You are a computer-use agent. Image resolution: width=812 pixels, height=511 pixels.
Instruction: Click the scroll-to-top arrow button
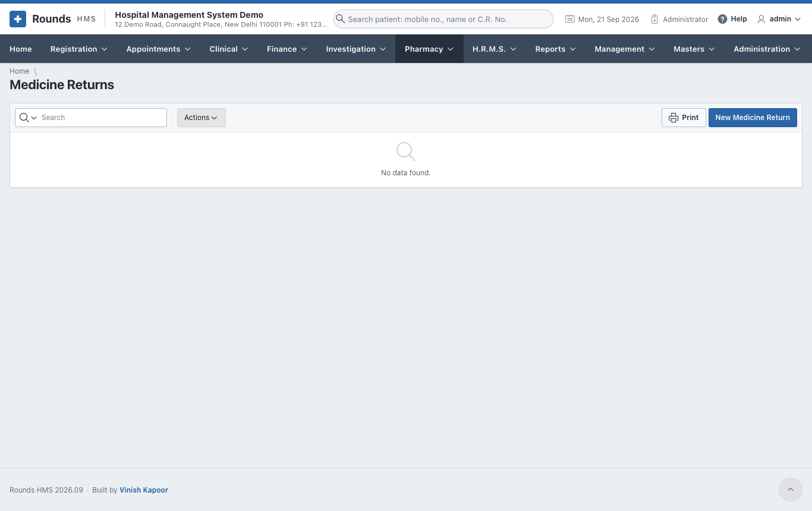[791, 490]
